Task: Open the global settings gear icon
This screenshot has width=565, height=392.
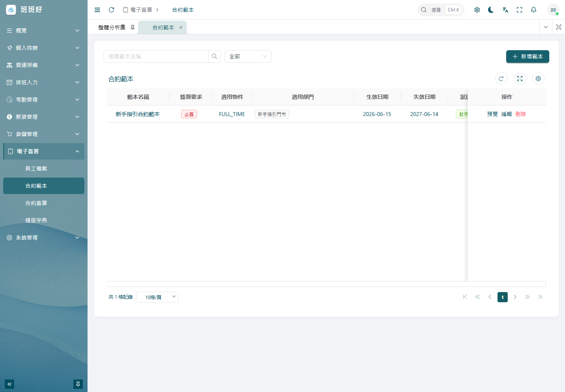Action: coord(477,10)
